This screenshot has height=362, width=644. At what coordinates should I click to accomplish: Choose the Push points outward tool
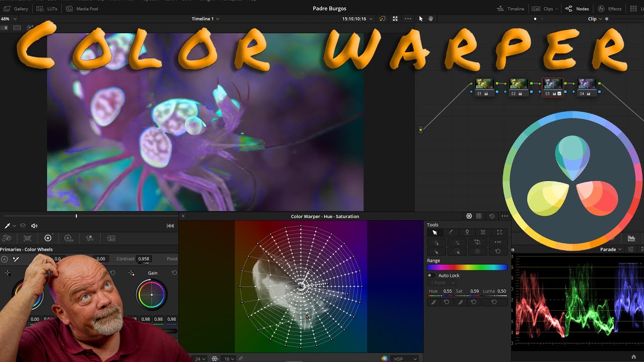(x=499, y=232)
